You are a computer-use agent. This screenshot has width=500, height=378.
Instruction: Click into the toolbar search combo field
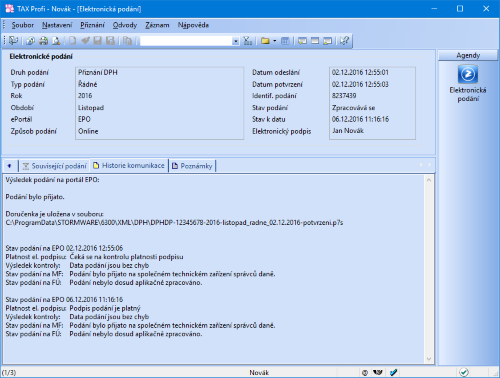tap(186, 41)
